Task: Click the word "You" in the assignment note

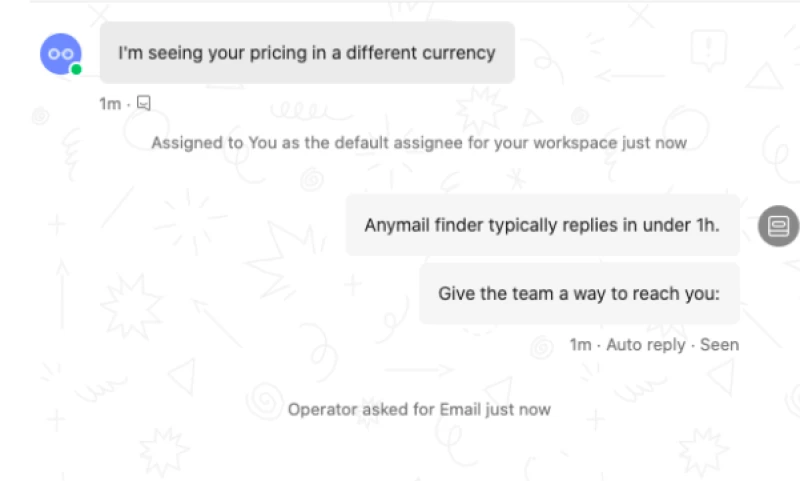Action: (x=261, y=143)
